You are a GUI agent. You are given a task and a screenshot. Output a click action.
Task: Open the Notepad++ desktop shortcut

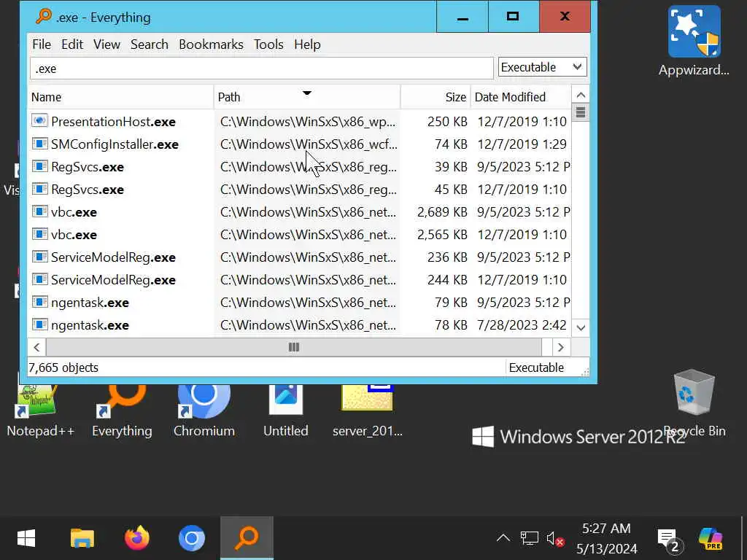pyautogui.click(x=41, y=411)
